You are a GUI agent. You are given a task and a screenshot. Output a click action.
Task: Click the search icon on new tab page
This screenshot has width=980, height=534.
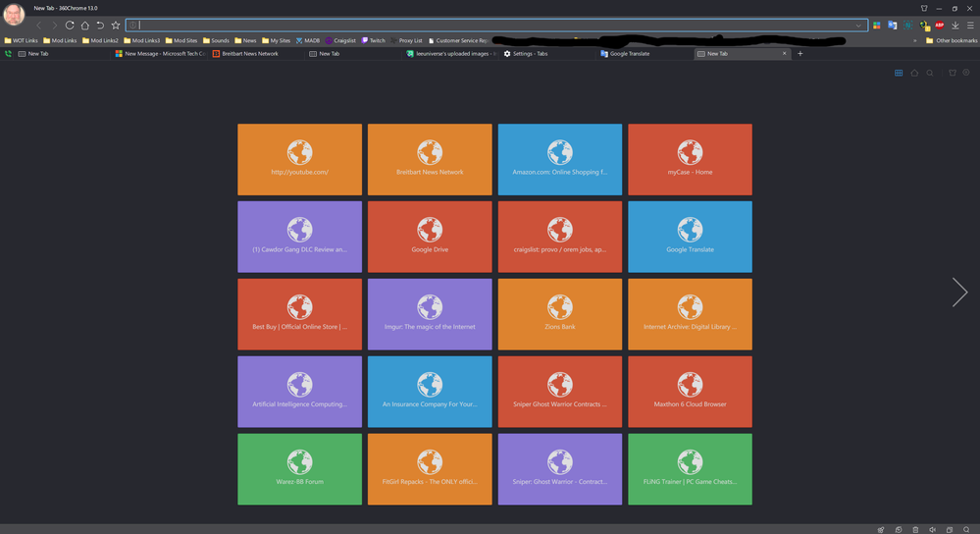(930, 73)
